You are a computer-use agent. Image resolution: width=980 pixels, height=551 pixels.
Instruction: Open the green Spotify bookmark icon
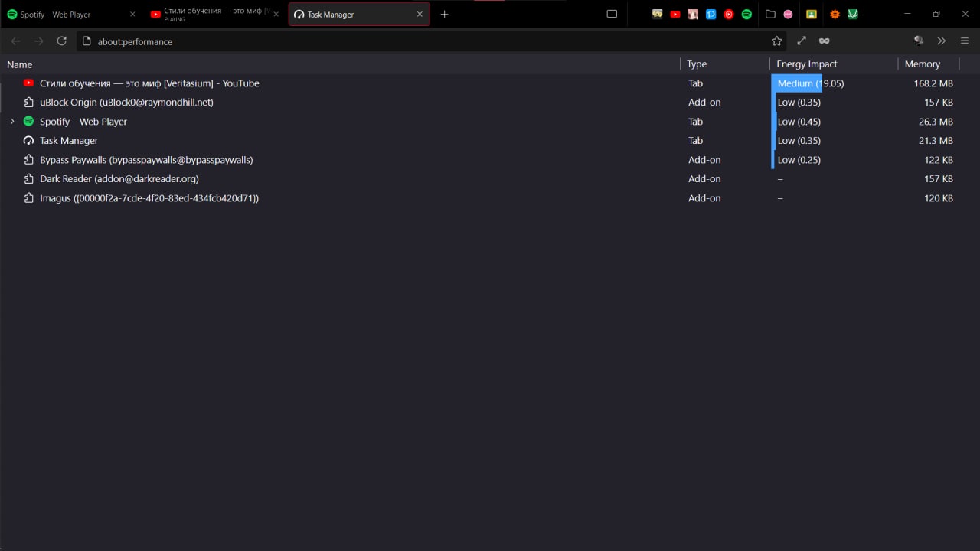(x=746, y=14)
